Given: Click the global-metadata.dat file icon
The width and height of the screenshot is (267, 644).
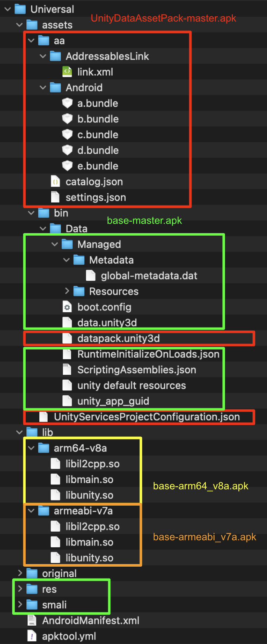Looking at the screenshot, I should click(x=91, y=275).
